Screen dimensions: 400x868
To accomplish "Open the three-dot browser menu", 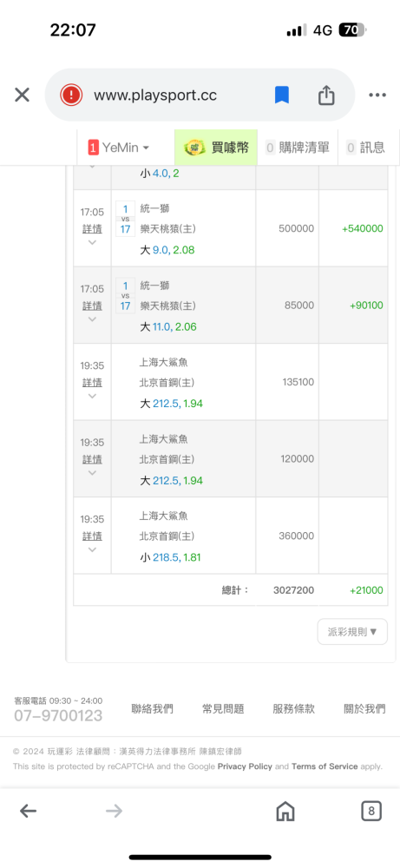I will tap(377, 95).
